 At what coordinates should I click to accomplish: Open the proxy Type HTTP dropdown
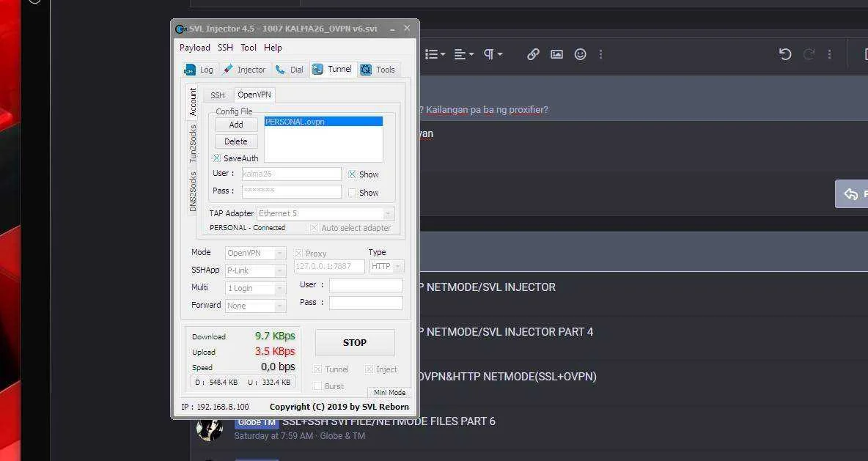click(x=386, y=266)
